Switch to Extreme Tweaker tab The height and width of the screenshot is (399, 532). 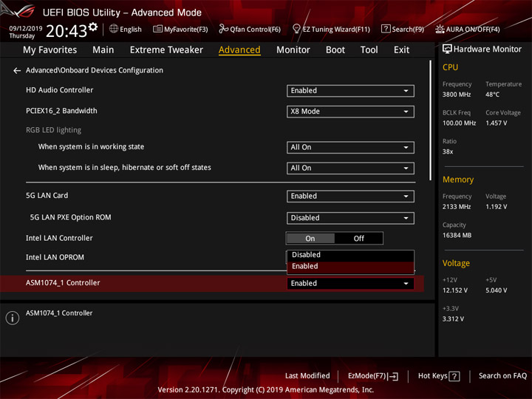tap(166, 50)
